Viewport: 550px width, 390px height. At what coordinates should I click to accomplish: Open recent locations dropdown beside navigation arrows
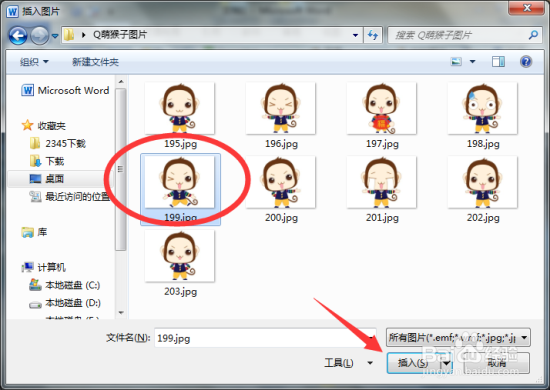[x=55, y=36]
